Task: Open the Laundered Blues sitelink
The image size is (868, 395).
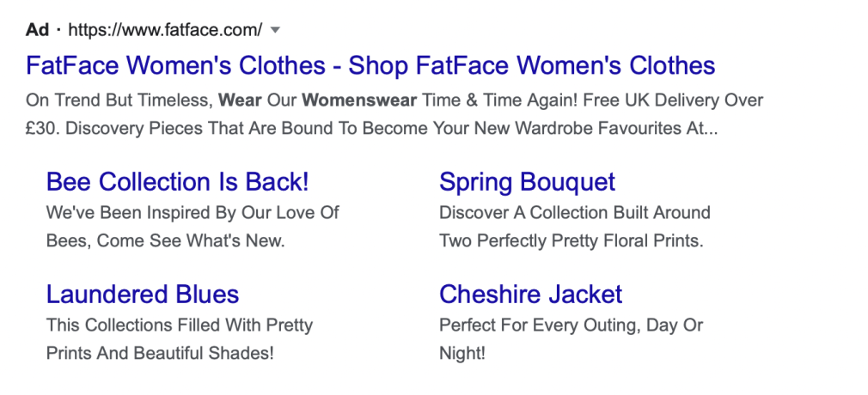Action: tap(143, 295)
